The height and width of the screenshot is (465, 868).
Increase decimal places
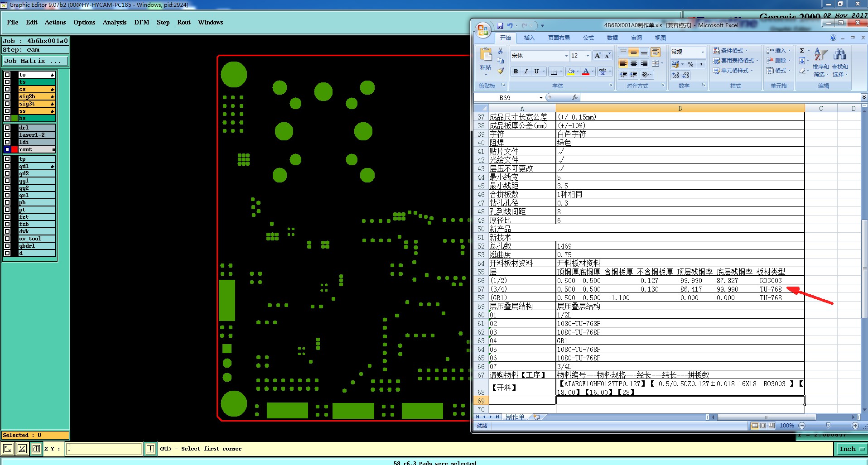(x=675, y=75)
